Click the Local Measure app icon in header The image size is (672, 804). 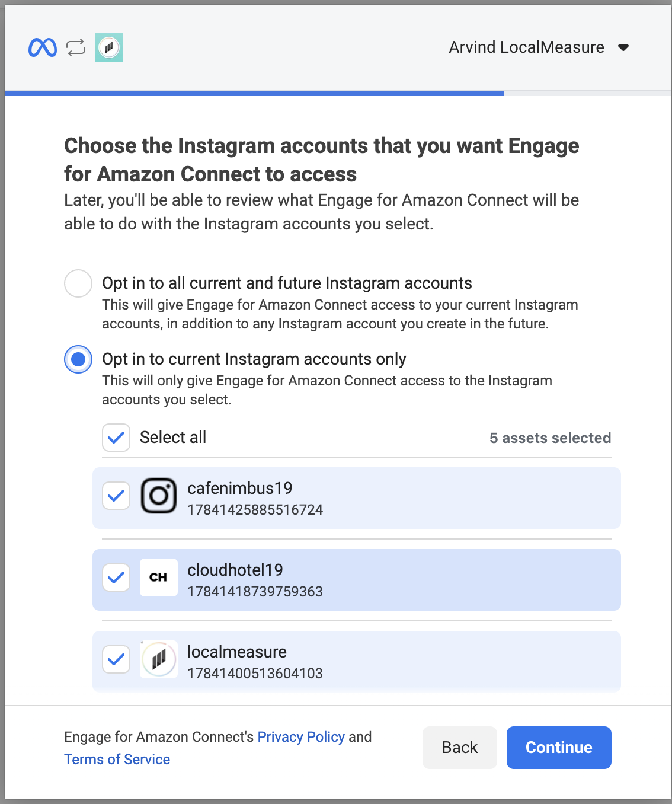[x=109, y=47]
